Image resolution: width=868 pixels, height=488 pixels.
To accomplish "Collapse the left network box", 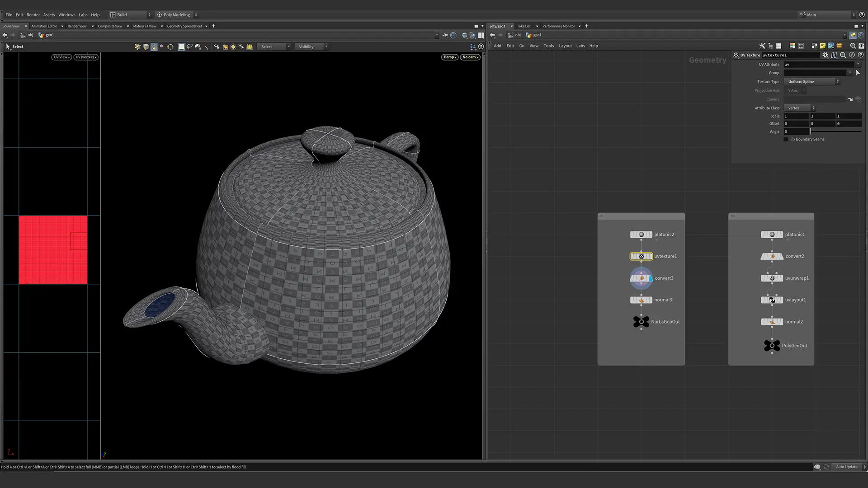I will pos(602,216).
